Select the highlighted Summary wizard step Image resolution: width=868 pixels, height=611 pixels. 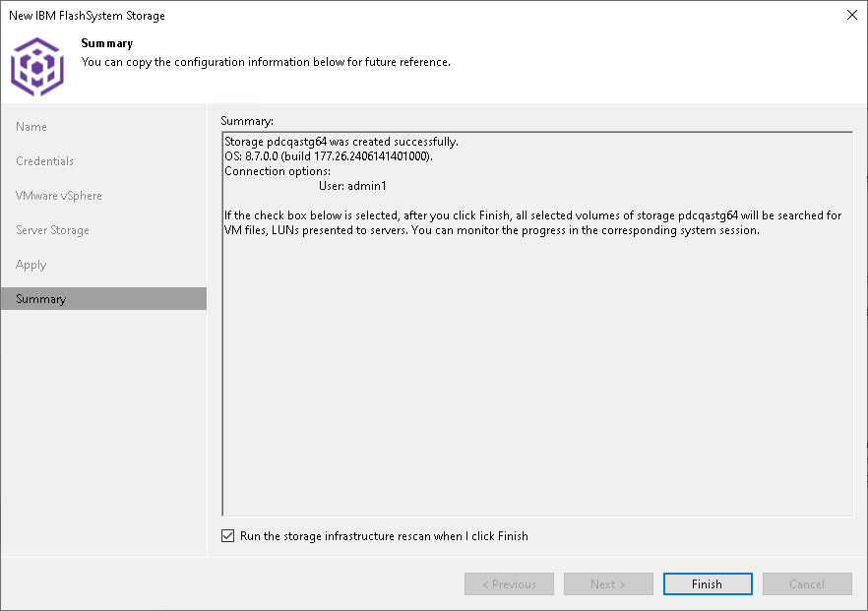103,299
